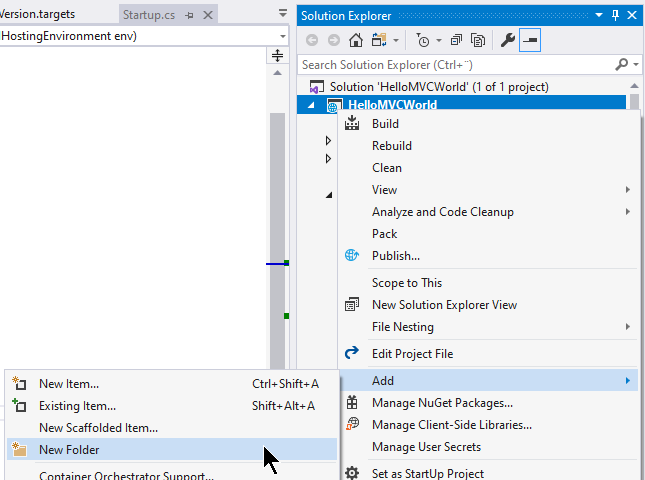645x480 pixels.
Task: Toggle the Preview Selected Items button
Action: point(530,40)
